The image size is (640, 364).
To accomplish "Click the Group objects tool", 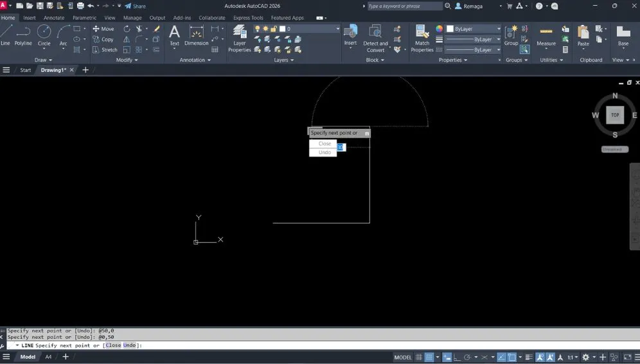I will coord(511,35).
